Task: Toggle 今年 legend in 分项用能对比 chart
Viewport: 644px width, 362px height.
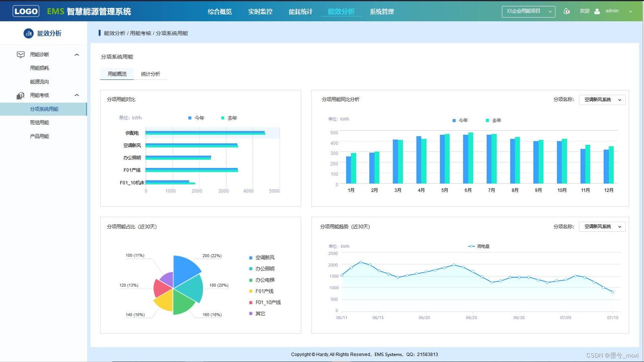Action: (x=196, y=118)
